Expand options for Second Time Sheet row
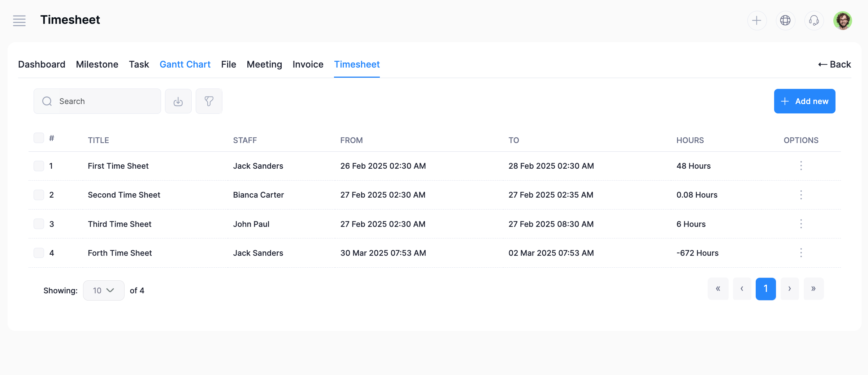The height and width of the screenshot is (375, 868). point(801,195)
